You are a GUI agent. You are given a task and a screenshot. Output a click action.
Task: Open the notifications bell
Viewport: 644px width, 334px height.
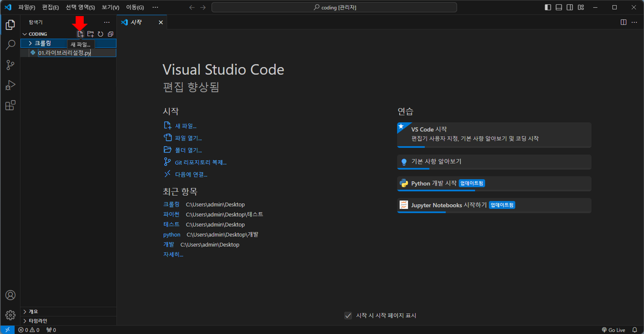point(635,330)
